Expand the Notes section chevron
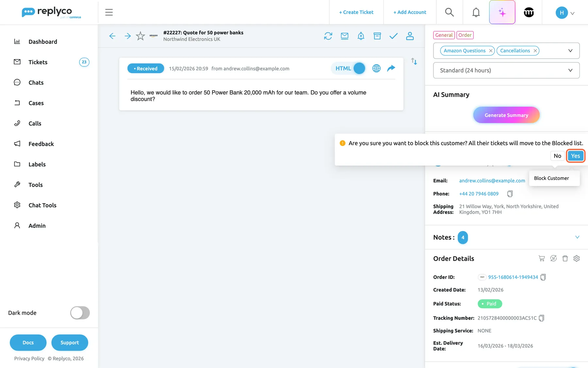The height and width of the screenshot is (368, 588). 577,237
